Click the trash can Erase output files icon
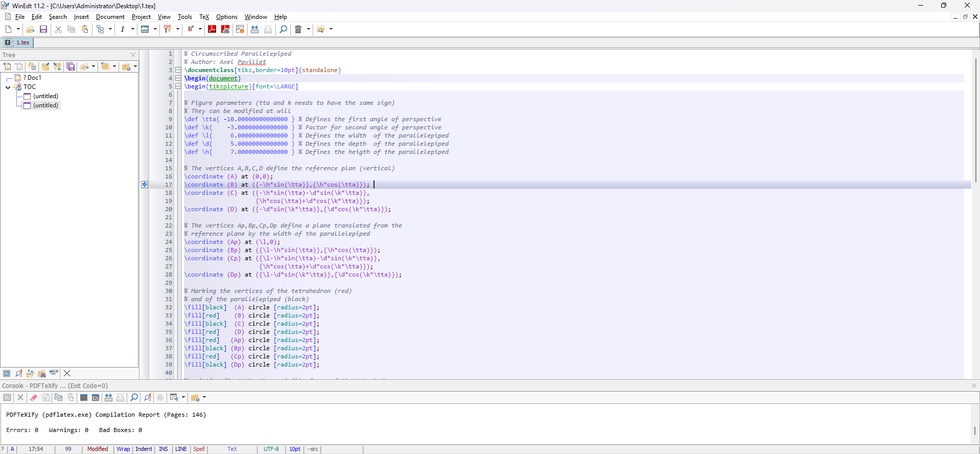The image size is (980, 454). 298,29
